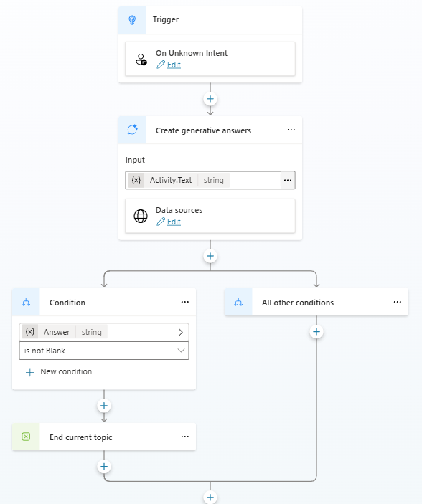This screenshot has height=504, width=422.
Task: Add node under All other conditions
Action: (316, 332)
